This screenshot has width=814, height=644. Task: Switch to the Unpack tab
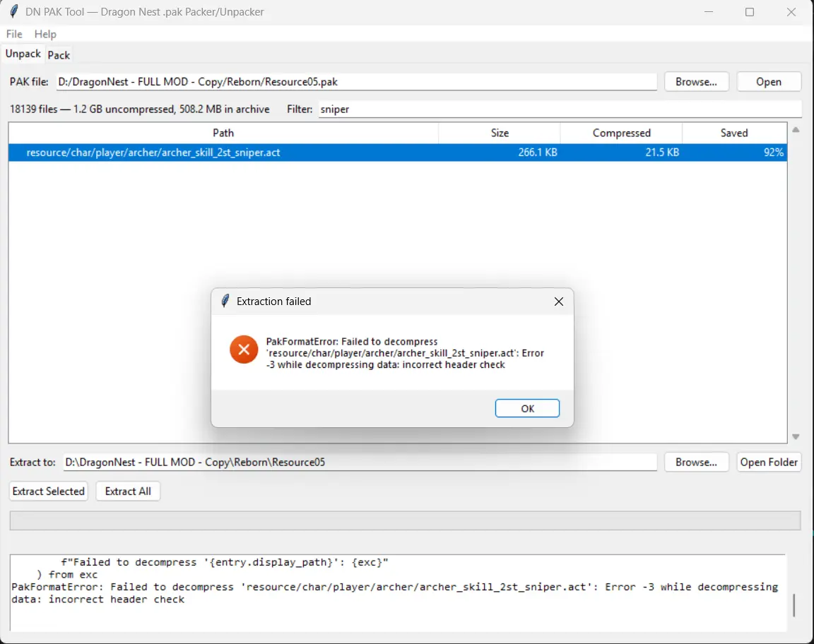coord(23,54)
